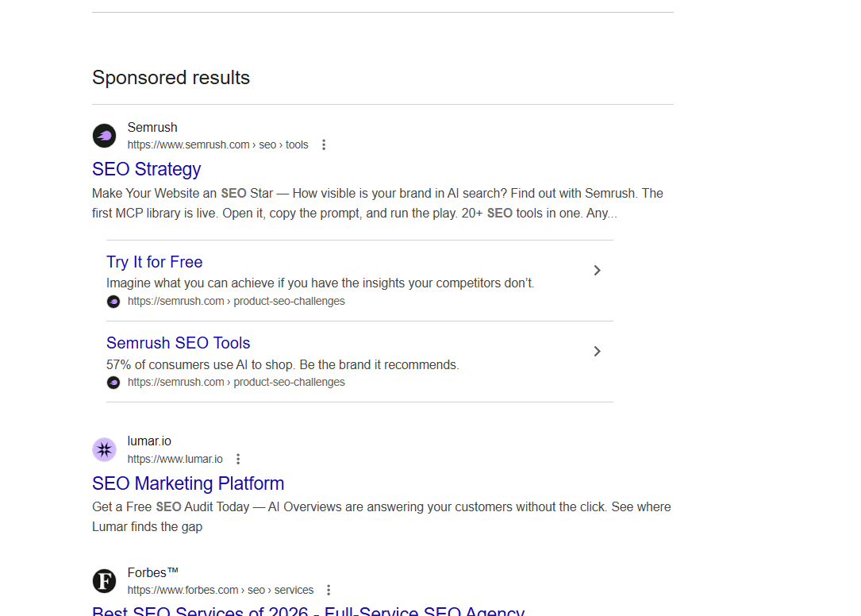Click the Sponsored results heading
The image size is (861, 616).
coord(171,78)
